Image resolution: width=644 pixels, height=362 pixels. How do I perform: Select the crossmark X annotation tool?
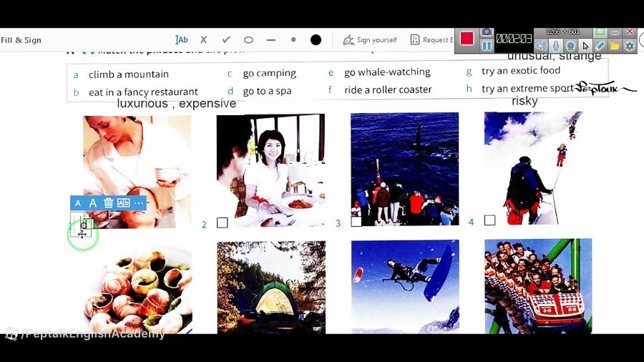[x=203, y=40]
